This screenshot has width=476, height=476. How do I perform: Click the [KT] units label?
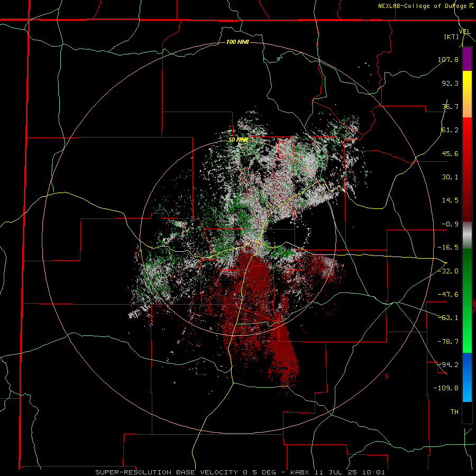(451, 36)
